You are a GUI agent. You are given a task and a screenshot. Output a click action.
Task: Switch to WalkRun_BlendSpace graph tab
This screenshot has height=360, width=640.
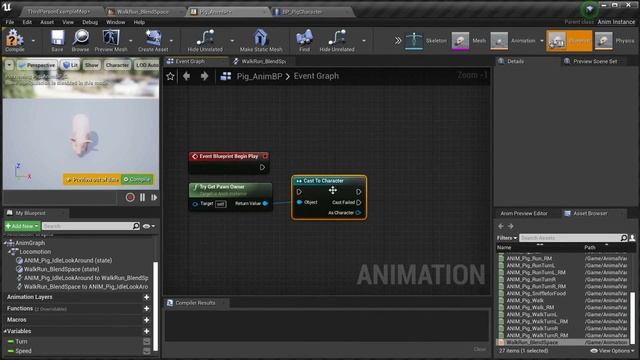[x=260, y=61]
